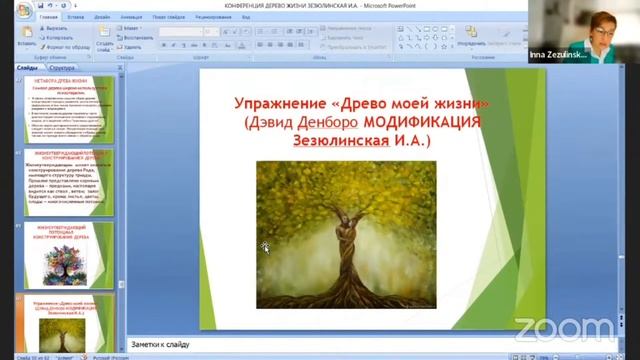Image resolution: width=640 pixels, height=360 pixels.
Task: Open the Буфер обмена dialog launcher
Action: click(x=89, y=58)
